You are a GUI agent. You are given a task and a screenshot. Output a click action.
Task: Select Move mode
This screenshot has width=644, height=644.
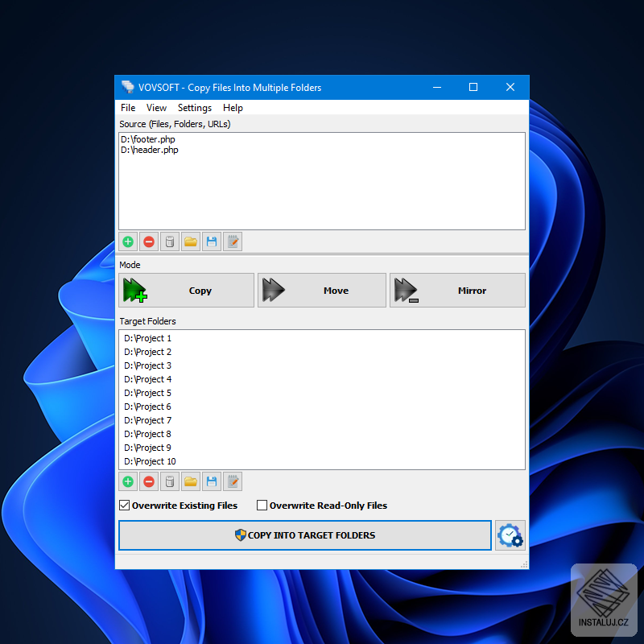pyautogui.click(x=322, y=291)
